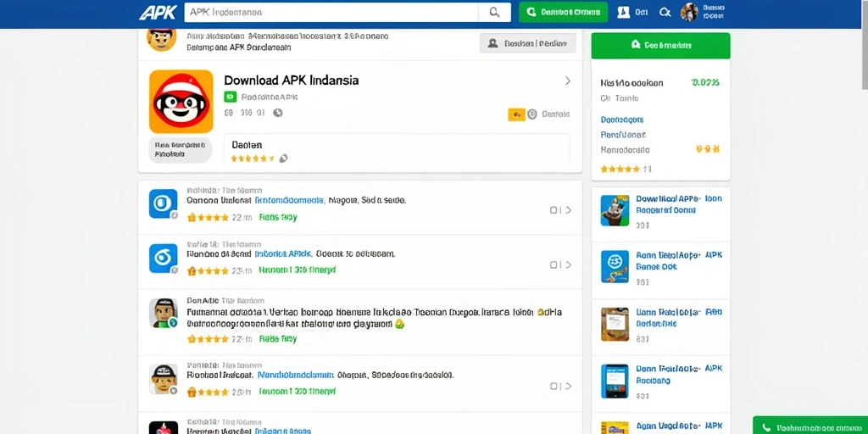This screenshot has width=868, height=434.
Task: Click the three gold stars in the sidebar panel
Action: click(x=708, y=149)
